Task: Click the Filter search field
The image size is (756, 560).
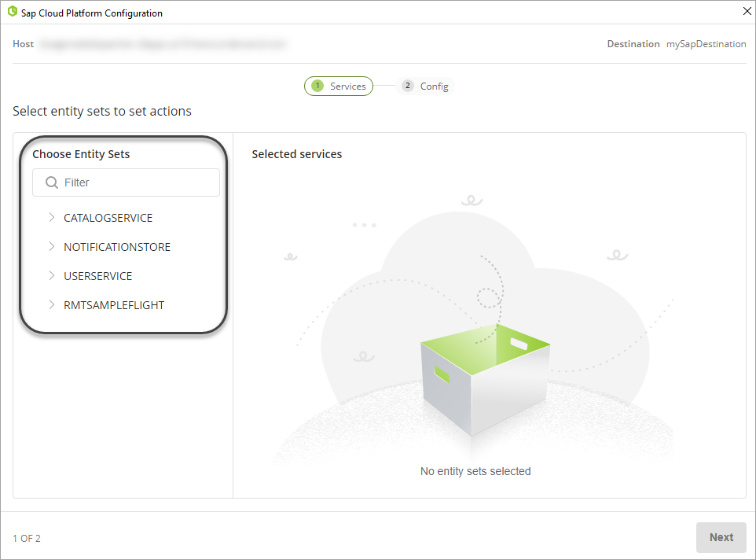Action: [x=126, y=182]
